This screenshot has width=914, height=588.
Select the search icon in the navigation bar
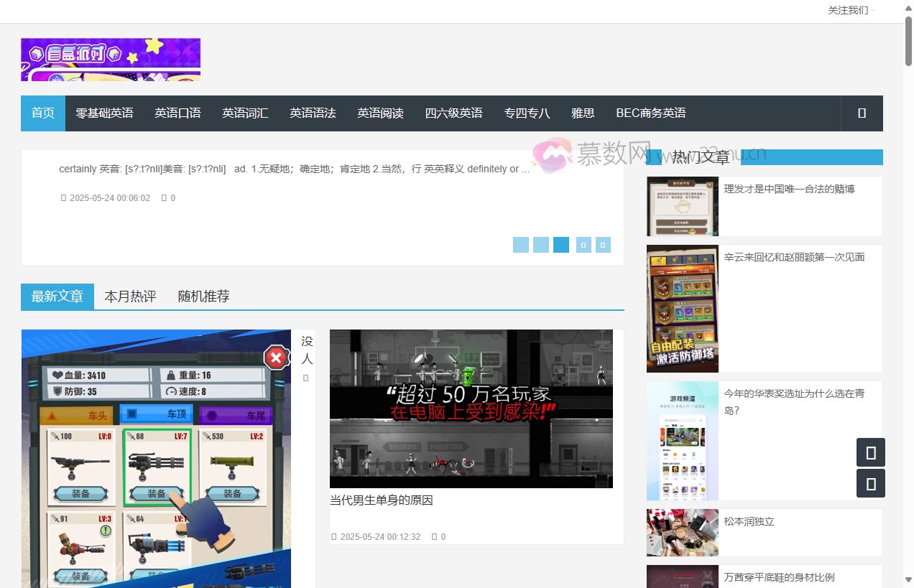(861, 113)
